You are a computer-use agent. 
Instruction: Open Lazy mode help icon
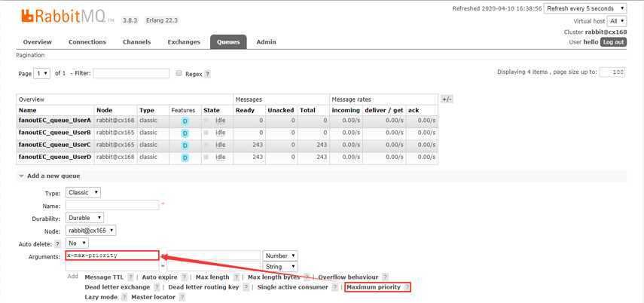(x=124, y=297)
